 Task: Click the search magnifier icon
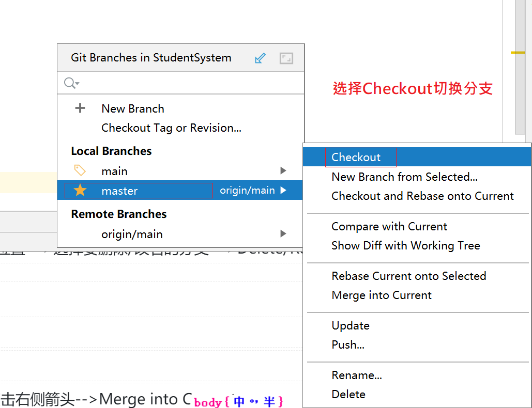pyautogui.click(x=70, y=83)
